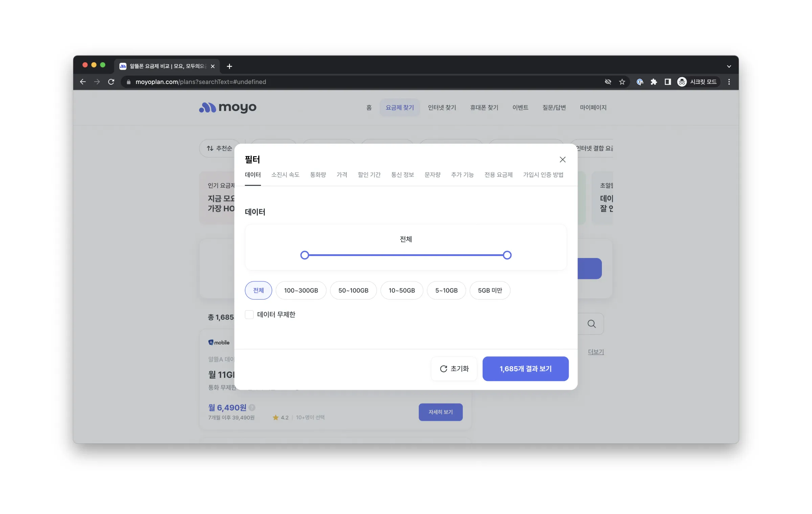Select the 전체 data range chip
Viewport: 812px width, 514px height.
coord(258,290)
